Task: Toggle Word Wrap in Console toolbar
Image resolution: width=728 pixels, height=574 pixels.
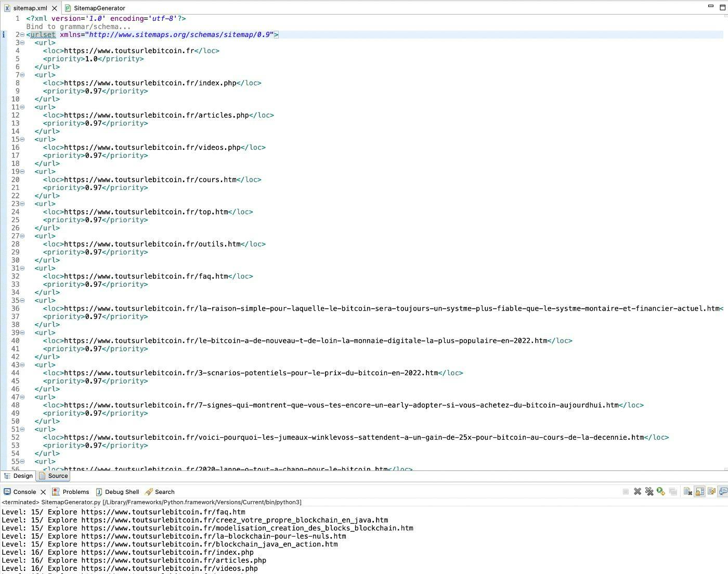Action: [x=711, y=492]
